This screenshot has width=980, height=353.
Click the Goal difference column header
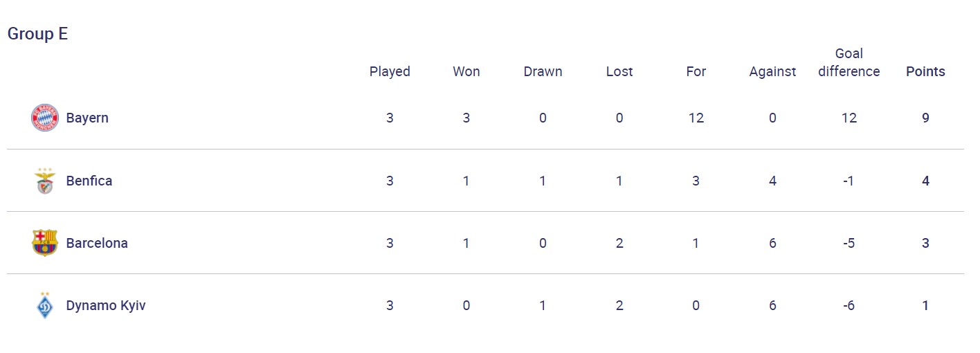tap(849, 62)
